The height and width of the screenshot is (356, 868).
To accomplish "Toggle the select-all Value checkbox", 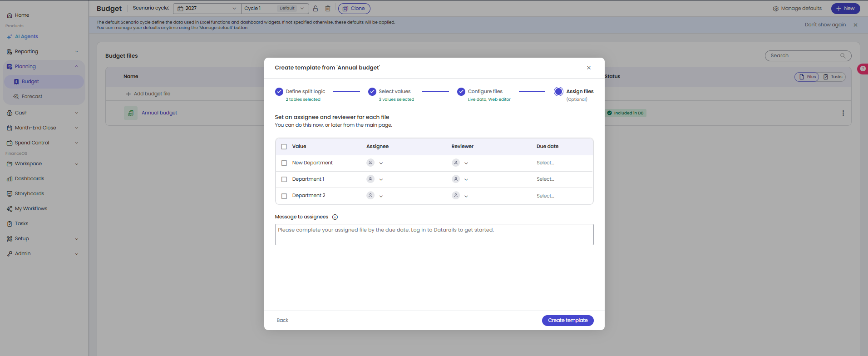I will tap(284, 147).
